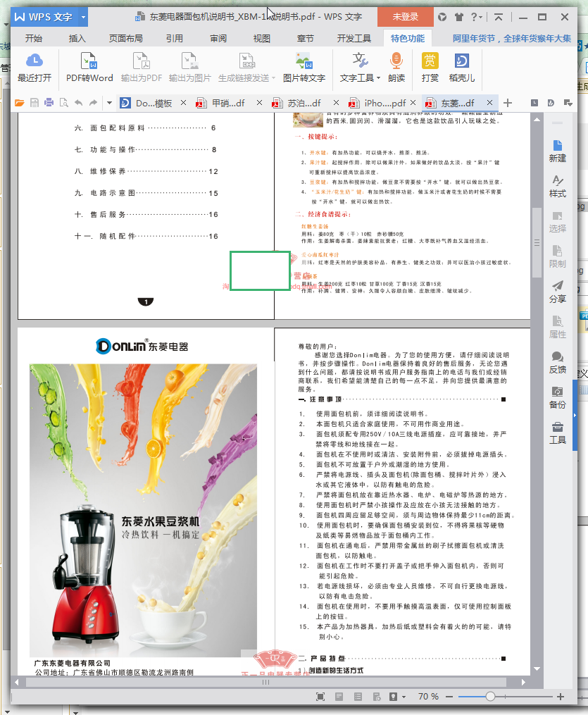Open the 页面布局 ribbon tab
The image size is (588, 715).
click(x=125, y=38)
